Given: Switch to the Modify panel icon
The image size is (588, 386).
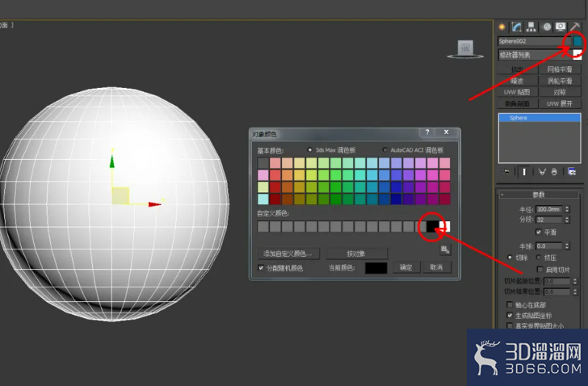Looking at the screenshot, I should (x=516, y=27).
